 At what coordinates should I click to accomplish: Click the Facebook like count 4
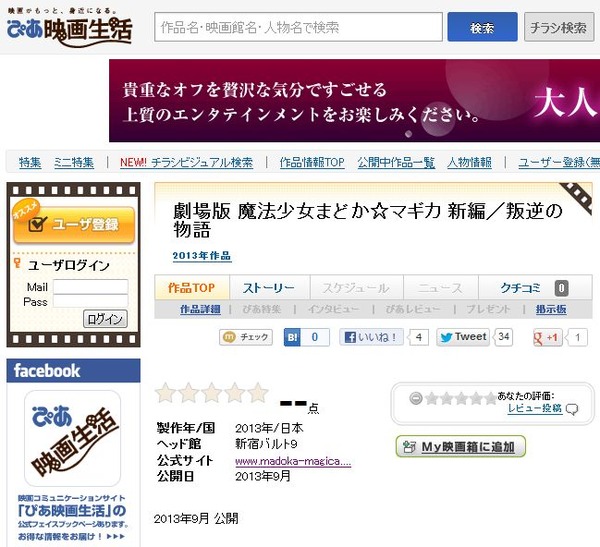tap(419, 337)
